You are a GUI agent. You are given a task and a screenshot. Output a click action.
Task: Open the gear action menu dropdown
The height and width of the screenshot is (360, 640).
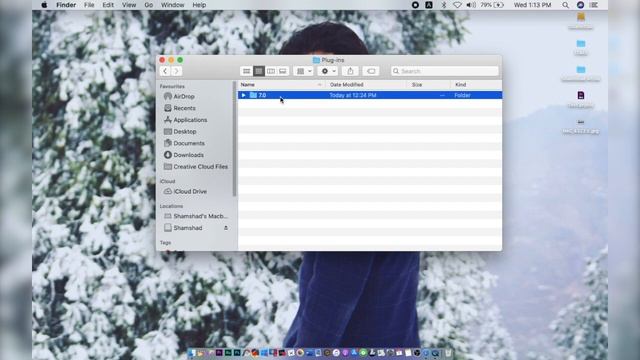328,71
